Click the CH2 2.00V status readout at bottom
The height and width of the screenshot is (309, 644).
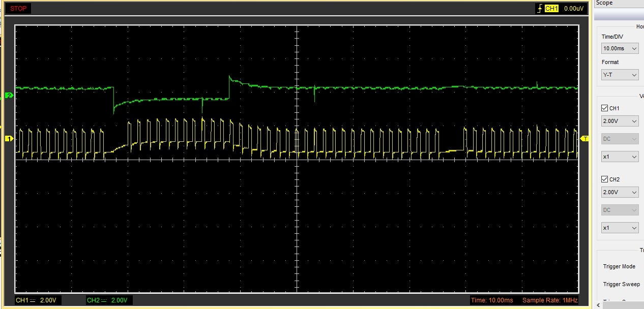coord(110,300)
